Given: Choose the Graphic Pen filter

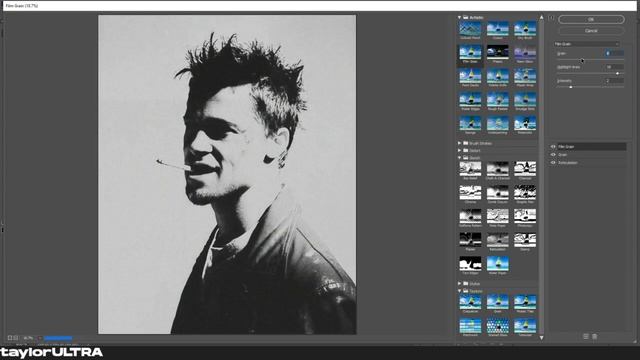Looking at the screenshot, I should pyautogui.click(x=525, y=194).
